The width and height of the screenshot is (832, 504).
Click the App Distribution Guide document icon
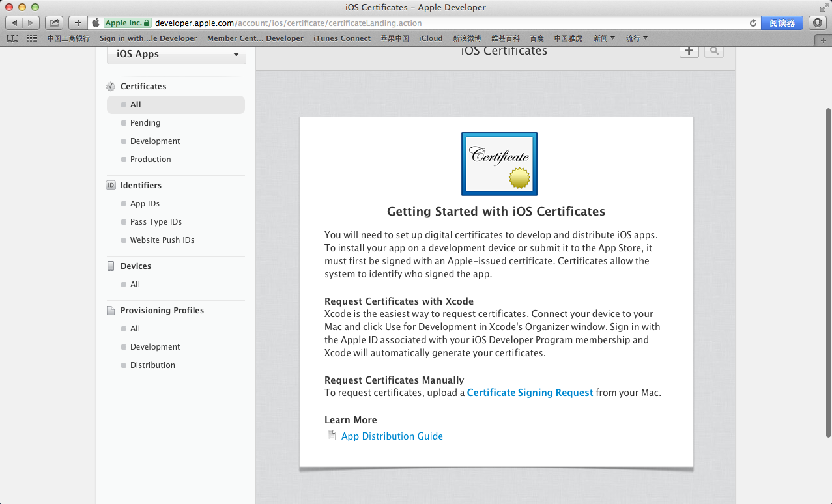(x=332, y=436)
